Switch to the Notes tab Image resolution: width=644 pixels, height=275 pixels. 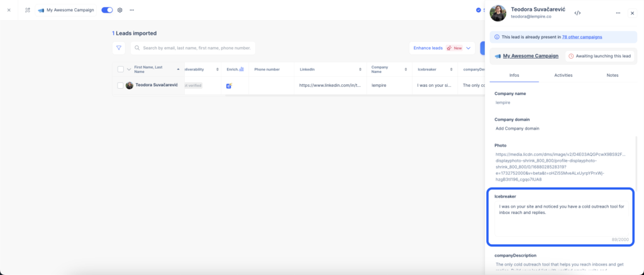coord(613,75)
